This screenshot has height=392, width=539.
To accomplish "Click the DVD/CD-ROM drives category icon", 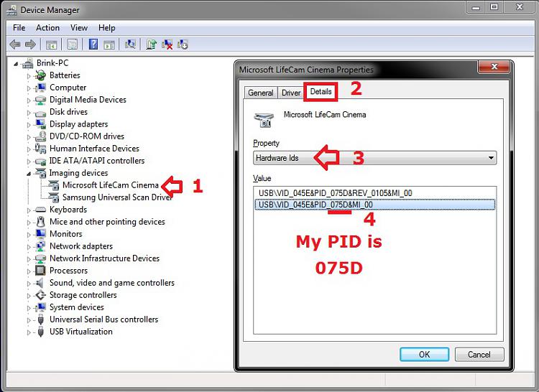I will (40, 136).
